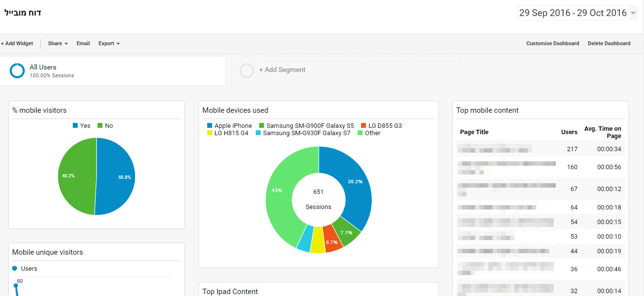The image size is (644, 296).
Task: Click the row with 217 users
Action: click(541, 149)
